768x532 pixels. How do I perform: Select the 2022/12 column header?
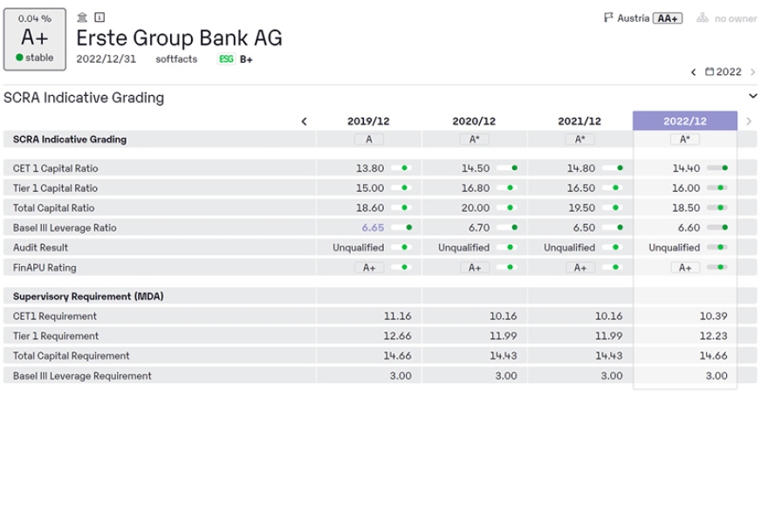[x=685, y=121]
